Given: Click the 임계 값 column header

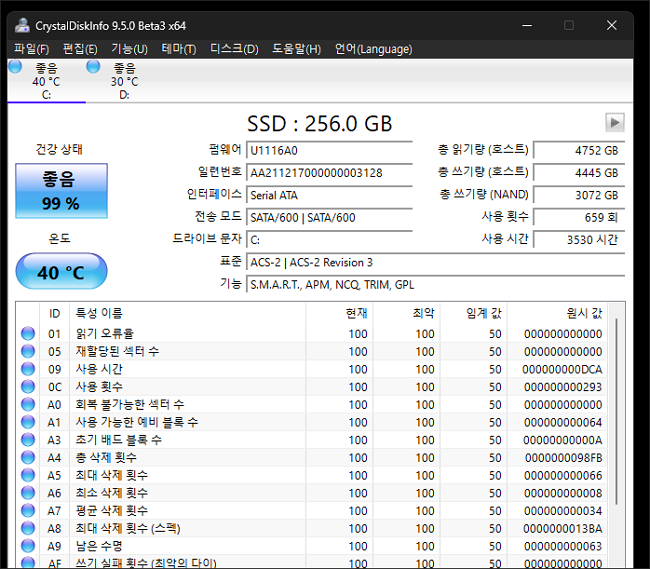Looking at the screenshot, I should coord(474,313).
